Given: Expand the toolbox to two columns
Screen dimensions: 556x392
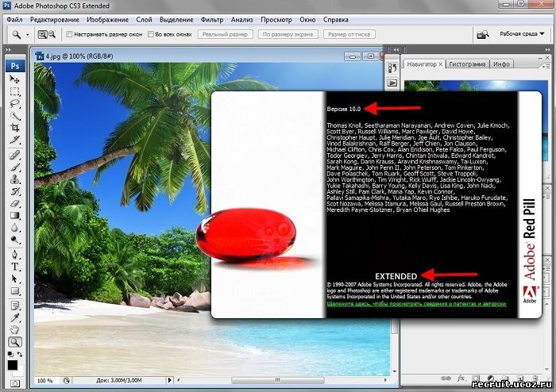Looking at the screenshot, I should pyautogui.click(x=9, y=50).
